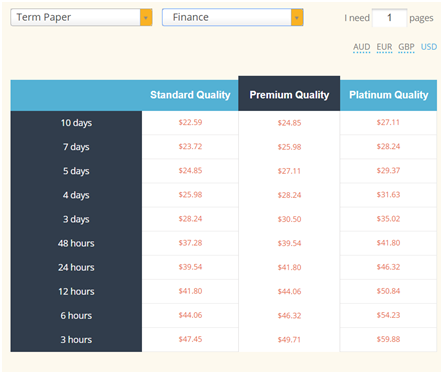Choose $47.45 Standard price for 3 hours

pyautogui.click(x=190, y=339)
